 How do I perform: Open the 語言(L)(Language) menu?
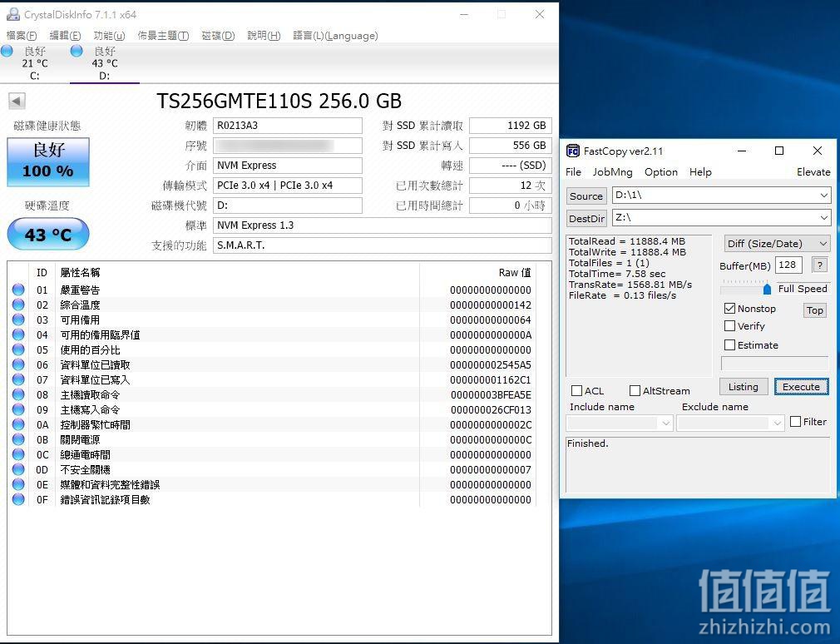tap(335, 35)
